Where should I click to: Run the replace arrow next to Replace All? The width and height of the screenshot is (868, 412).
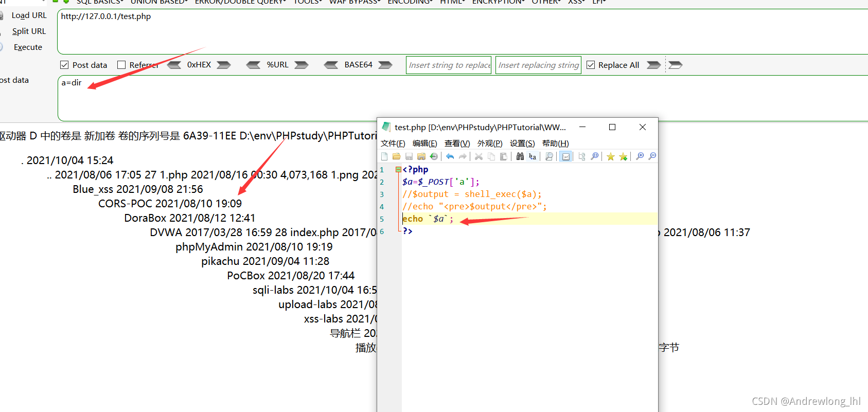coord(653,65)
